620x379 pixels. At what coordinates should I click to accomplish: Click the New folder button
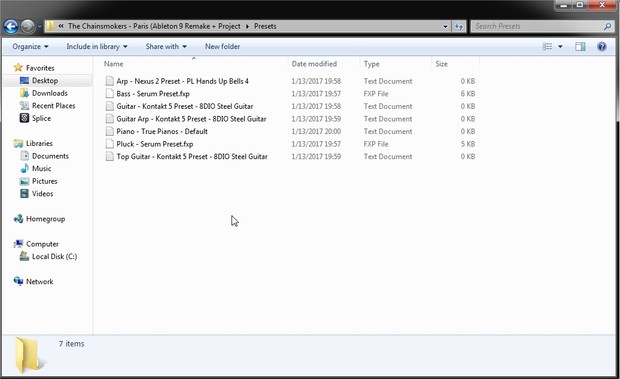(222, 46)
